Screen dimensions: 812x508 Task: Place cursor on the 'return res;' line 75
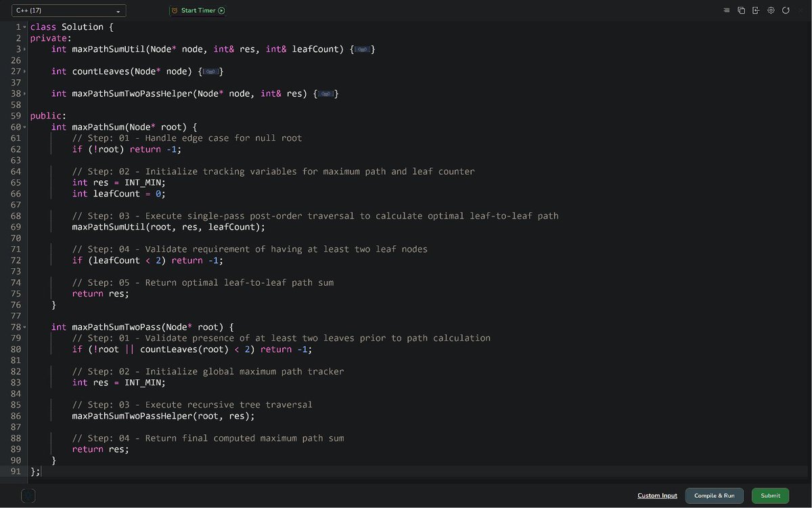pos(100,294)
